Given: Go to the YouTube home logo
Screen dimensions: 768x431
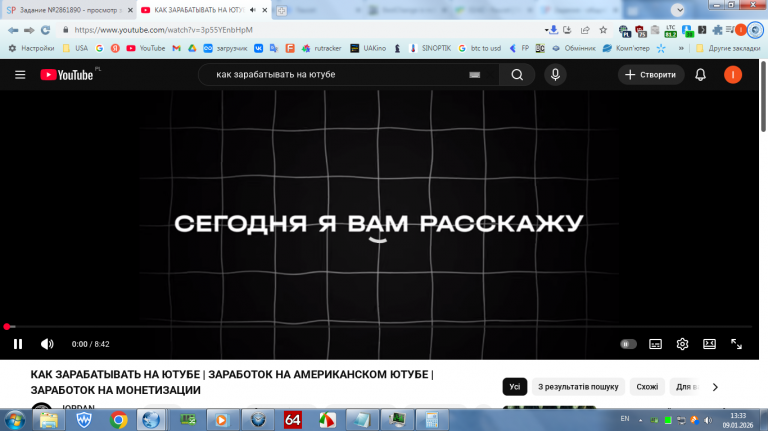Looking at the screenshot, I should pyautogui.click(x=67, y=75).
